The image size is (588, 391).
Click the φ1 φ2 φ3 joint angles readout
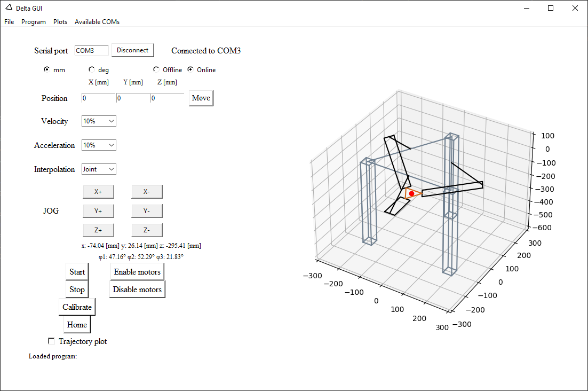coord(141,257)
